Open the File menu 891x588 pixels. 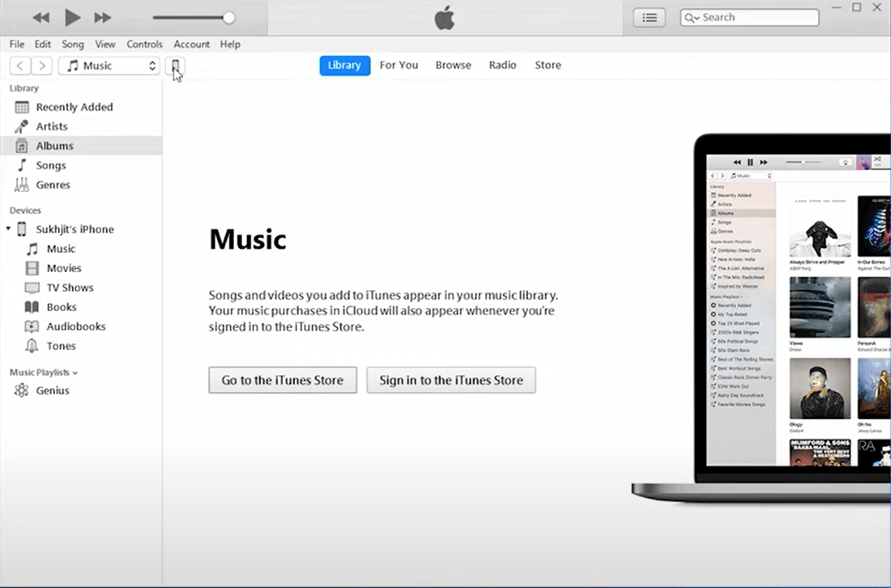point(17,44)
